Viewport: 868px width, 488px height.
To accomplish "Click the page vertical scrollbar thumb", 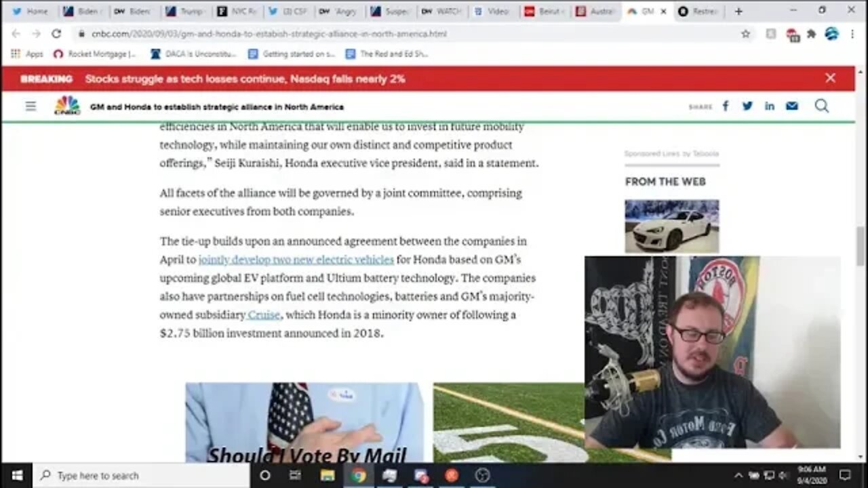I will pos(860,247).
